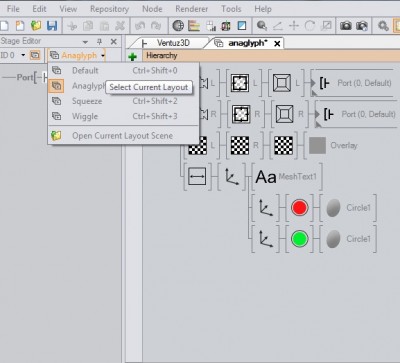Select the middle checkerboard texture node
The image size is (400, 363).
click(240, 145)
